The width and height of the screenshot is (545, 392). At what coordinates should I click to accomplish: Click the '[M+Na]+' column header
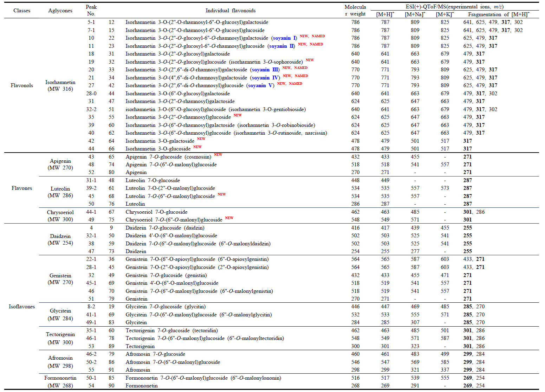click(415, 14)
